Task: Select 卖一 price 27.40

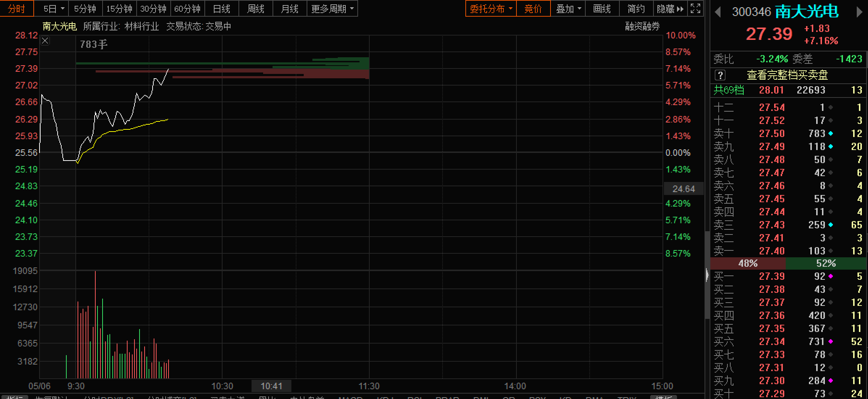Action: tap(772, 251)
